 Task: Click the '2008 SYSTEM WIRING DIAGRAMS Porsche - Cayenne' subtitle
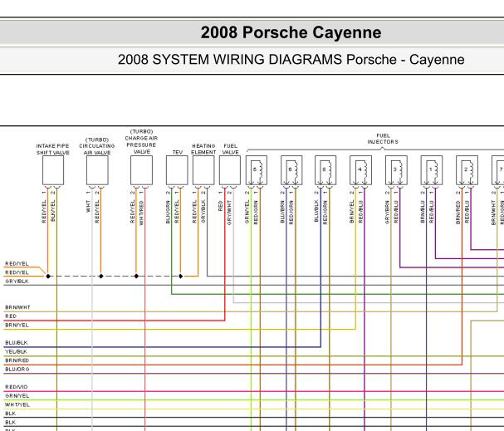click(291, 60)
